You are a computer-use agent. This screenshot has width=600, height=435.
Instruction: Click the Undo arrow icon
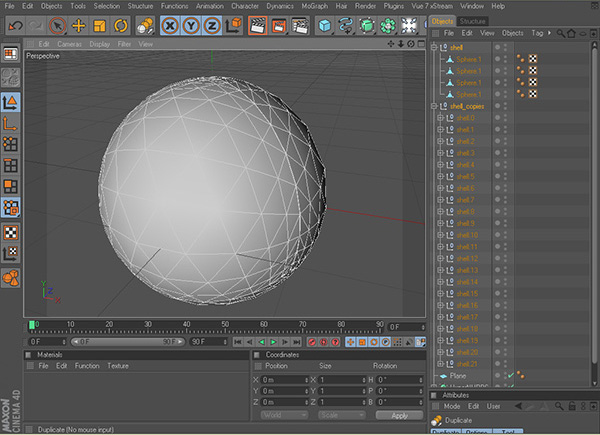coord(16,26)
